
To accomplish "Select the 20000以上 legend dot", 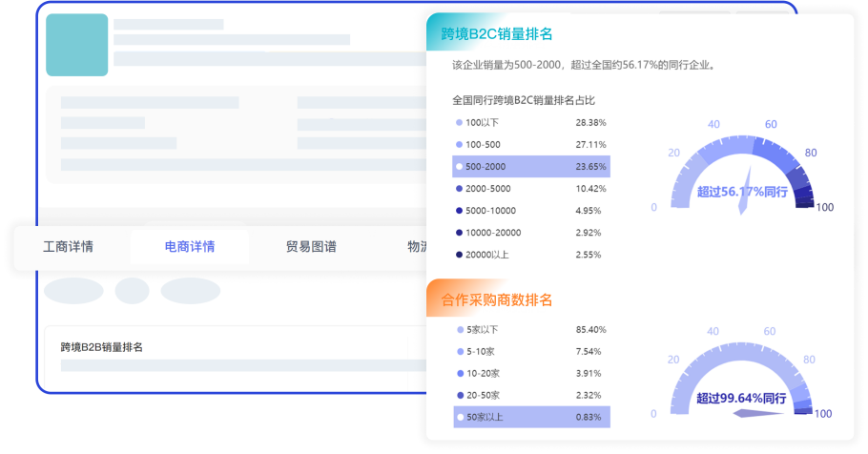I will click(x=459, y=255).
